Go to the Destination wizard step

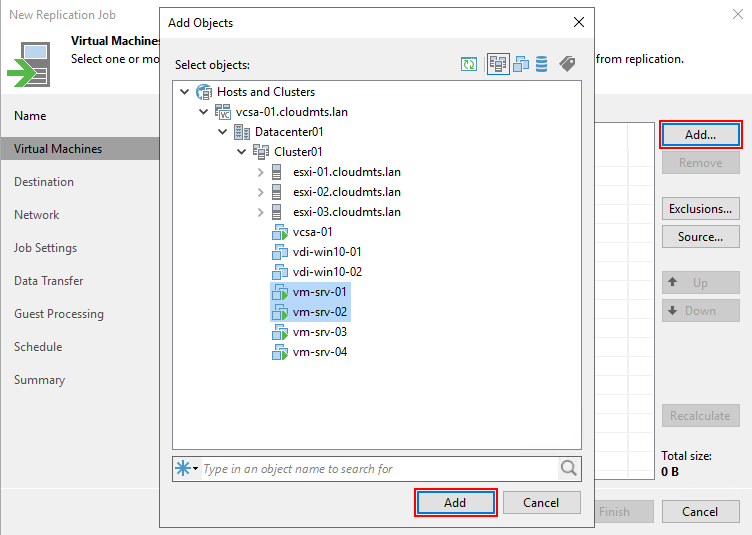(44, 182)
